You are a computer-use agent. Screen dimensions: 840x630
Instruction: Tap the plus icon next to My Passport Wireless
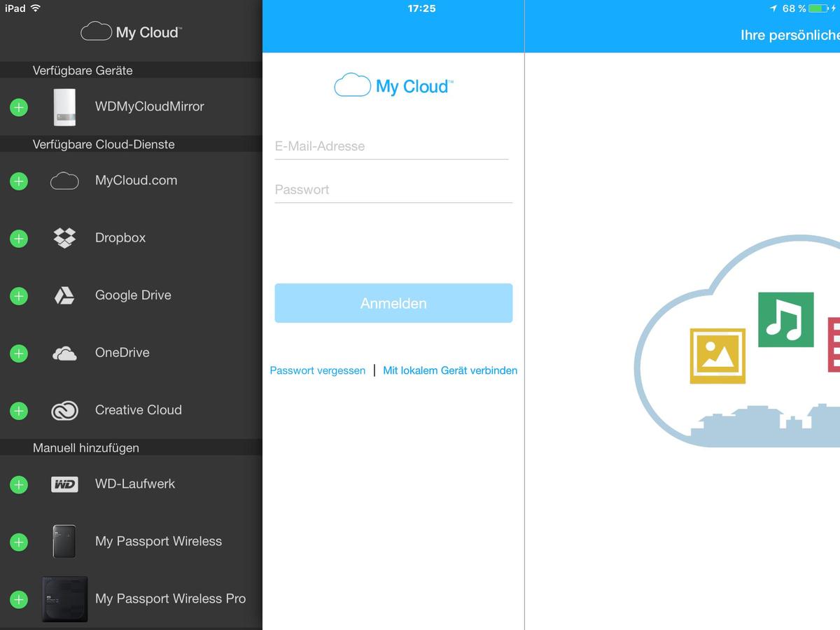19,542
